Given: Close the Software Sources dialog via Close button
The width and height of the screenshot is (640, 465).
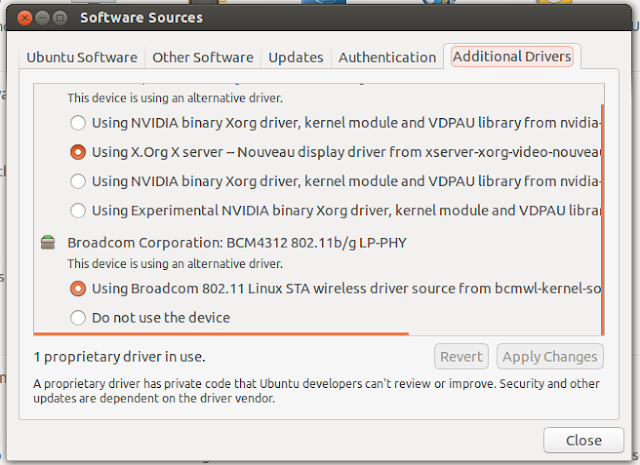Looking at the screenshot, I should pyautogui.click(x=583, y=440).
